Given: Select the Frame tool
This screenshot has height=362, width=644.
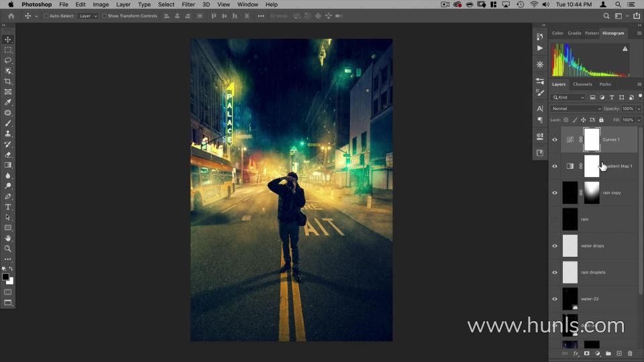Looking at the screenshot, I should (x=8, y=92).
